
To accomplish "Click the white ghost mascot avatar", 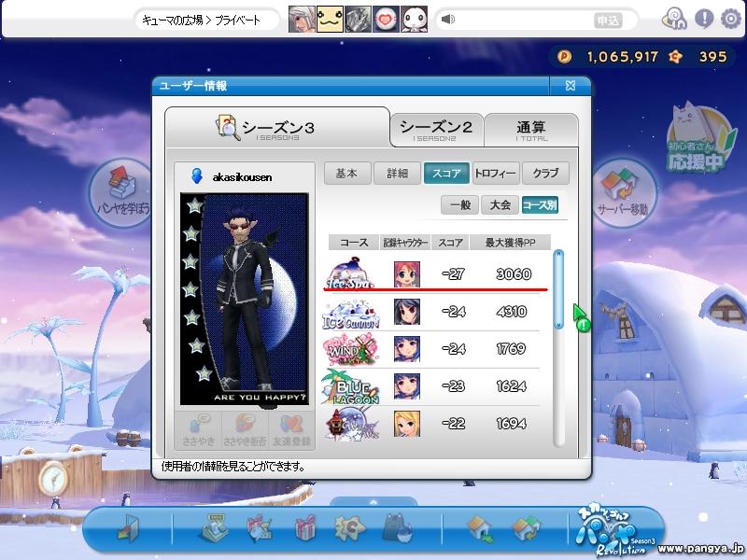I will 414,20.
